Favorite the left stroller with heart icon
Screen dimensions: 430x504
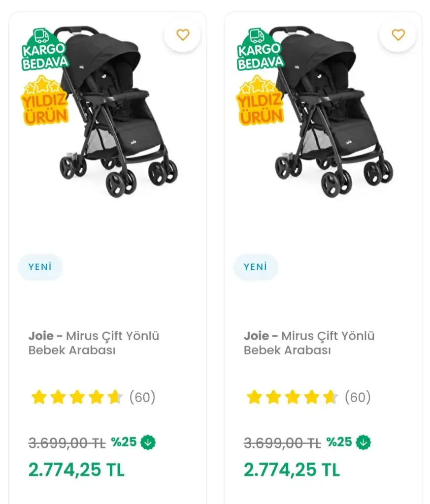point(183,35)
